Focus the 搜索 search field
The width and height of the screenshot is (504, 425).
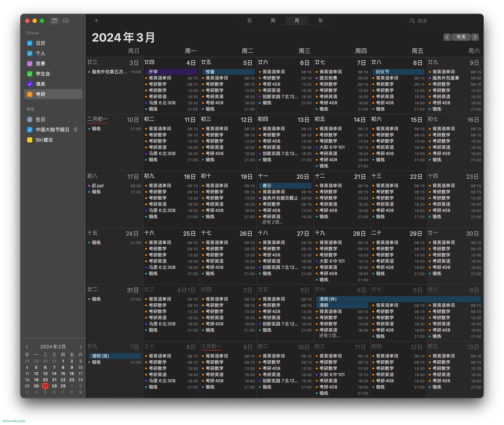tap(444, 21)
